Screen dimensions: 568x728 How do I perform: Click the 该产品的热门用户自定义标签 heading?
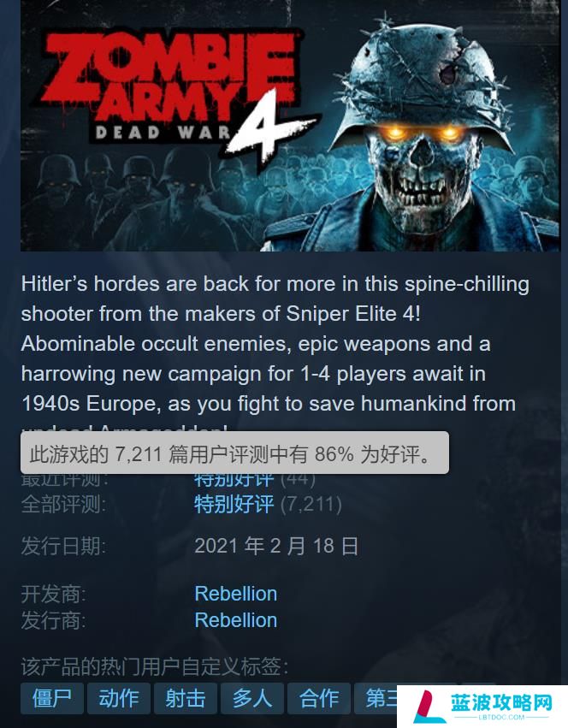155,666
